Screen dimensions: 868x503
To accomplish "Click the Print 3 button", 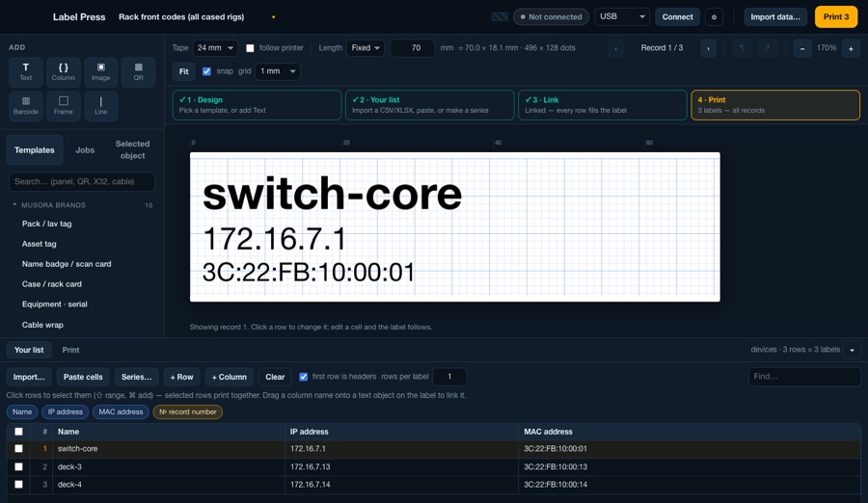I will click(x=836, y=17).
